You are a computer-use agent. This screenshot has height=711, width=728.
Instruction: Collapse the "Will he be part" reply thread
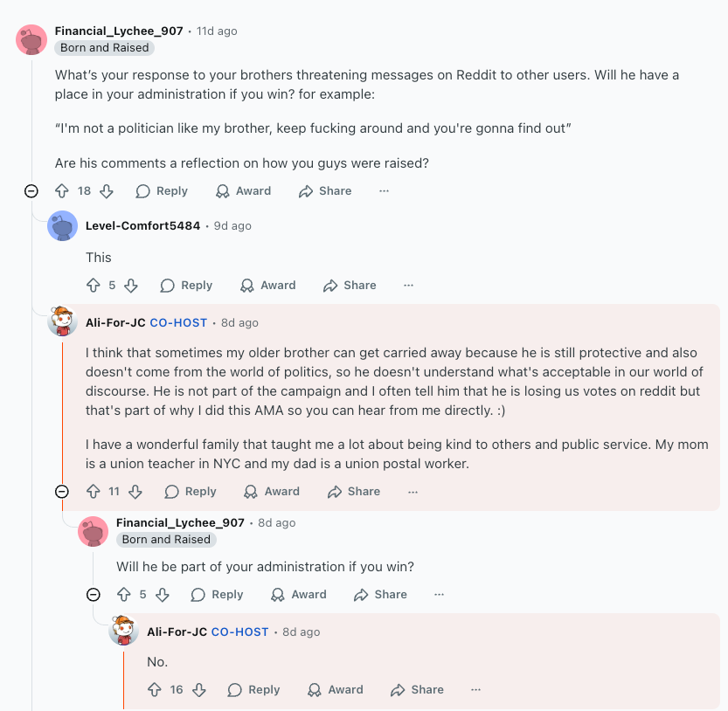click(x=94, y=594)
